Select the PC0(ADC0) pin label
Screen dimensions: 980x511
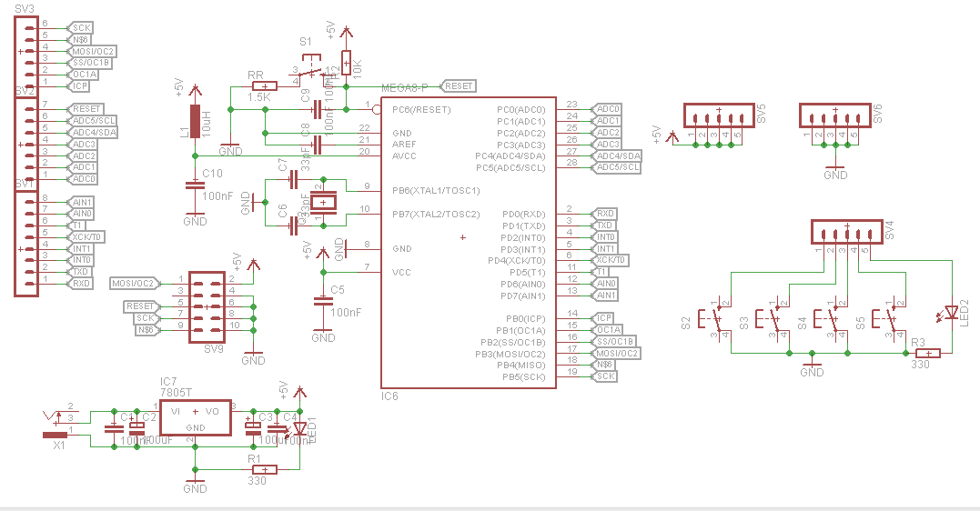tap(520, 110)
